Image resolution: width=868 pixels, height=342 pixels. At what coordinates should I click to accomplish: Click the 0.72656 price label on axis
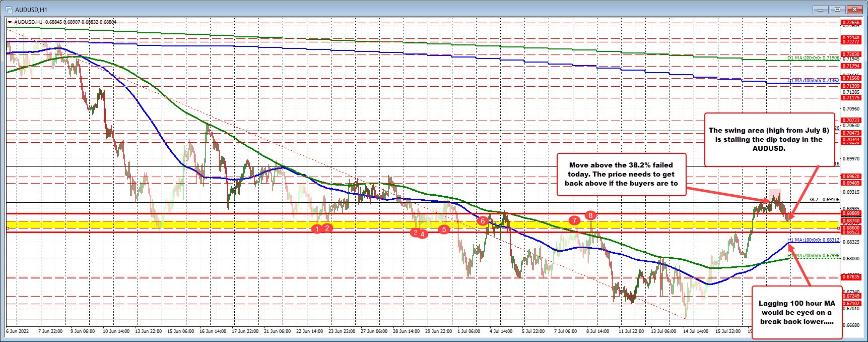point(850,23)
